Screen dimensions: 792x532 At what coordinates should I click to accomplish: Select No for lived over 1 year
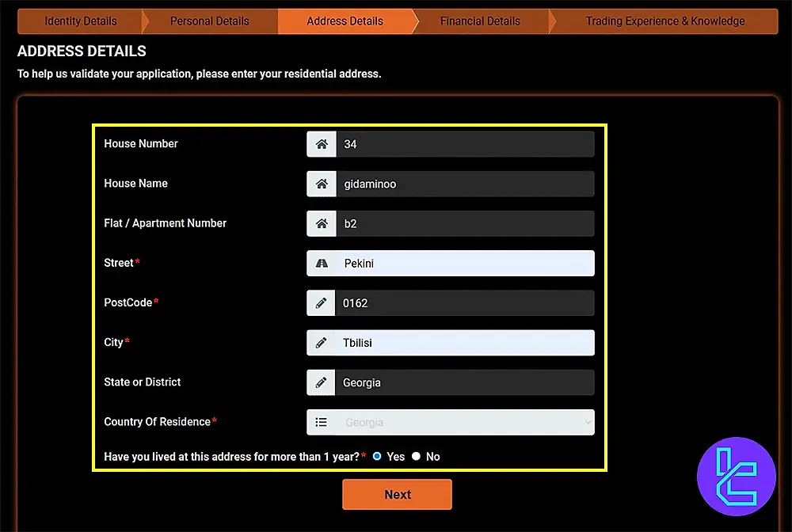(417, 457)
